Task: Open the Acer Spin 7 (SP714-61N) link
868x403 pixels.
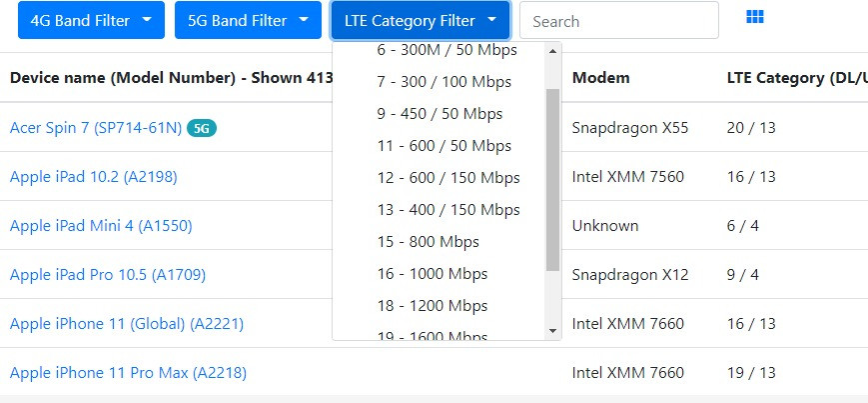Action: 96,128
